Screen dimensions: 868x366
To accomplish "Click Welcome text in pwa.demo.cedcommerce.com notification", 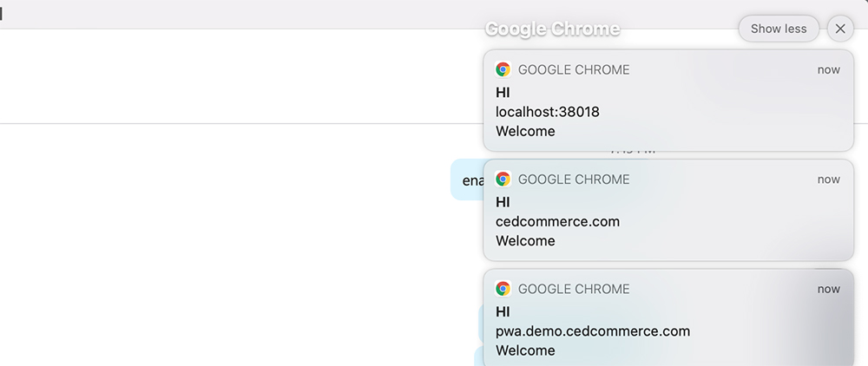I will [525, 350].
